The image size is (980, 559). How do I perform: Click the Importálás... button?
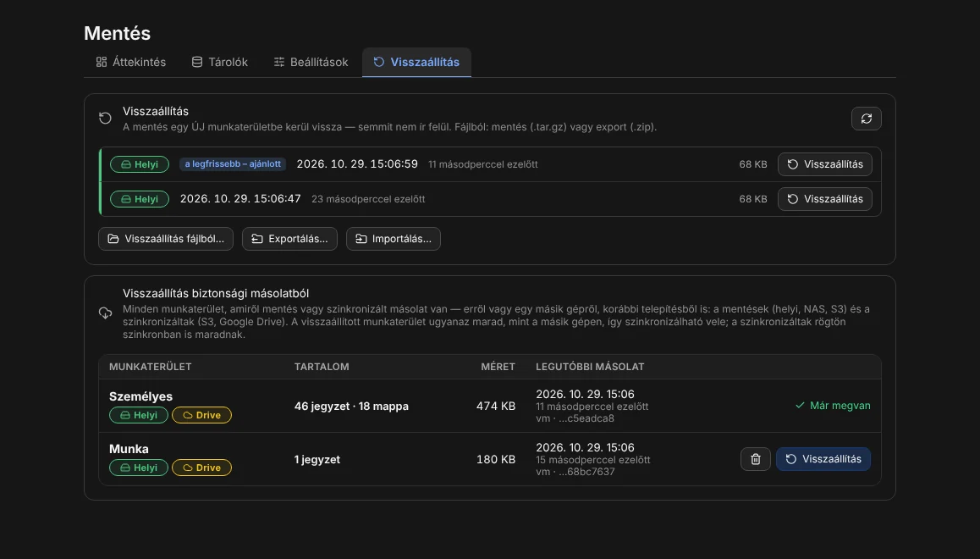(394, 239)
